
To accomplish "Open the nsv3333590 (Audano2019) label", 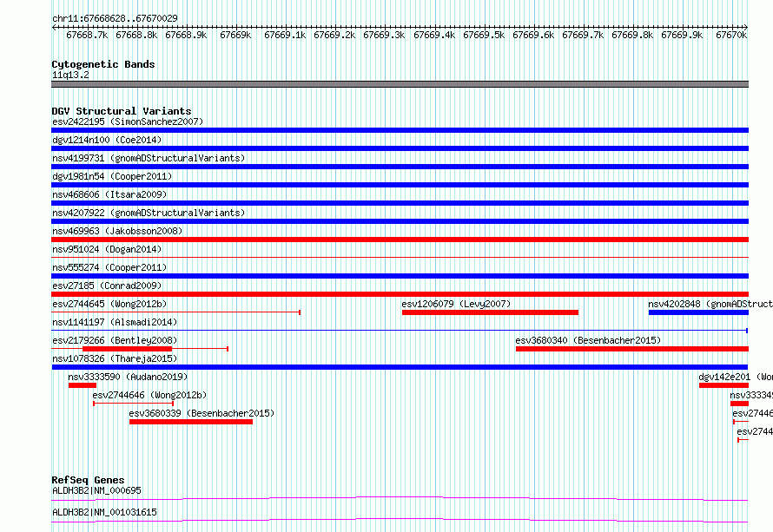I will tap(128, 377).
